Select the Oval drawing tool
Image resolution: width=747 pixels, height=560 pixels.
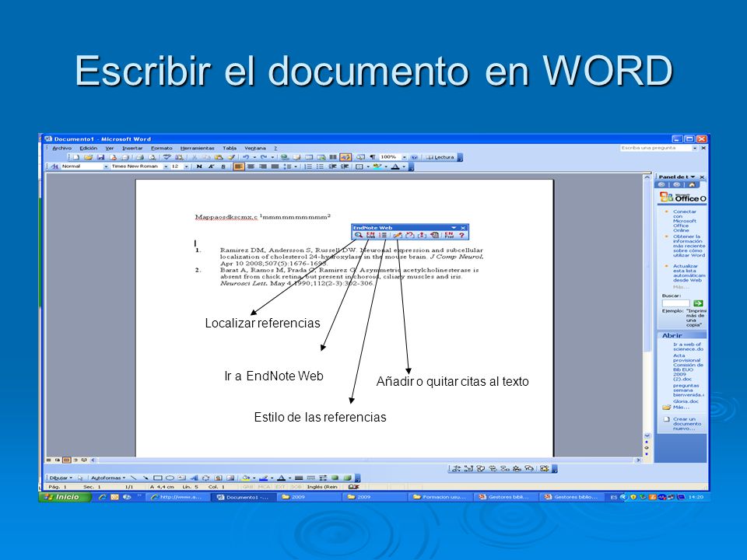[170, 478]
